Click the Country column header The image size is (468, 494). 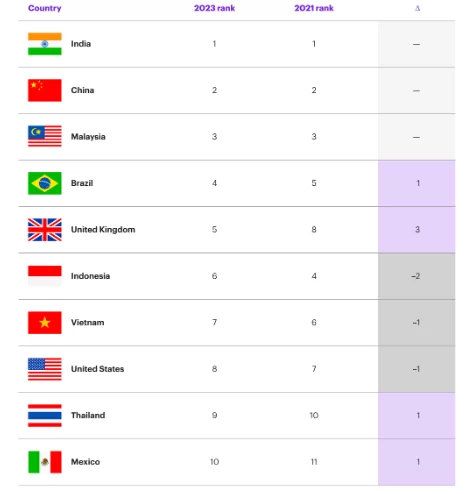pos(45,8)
